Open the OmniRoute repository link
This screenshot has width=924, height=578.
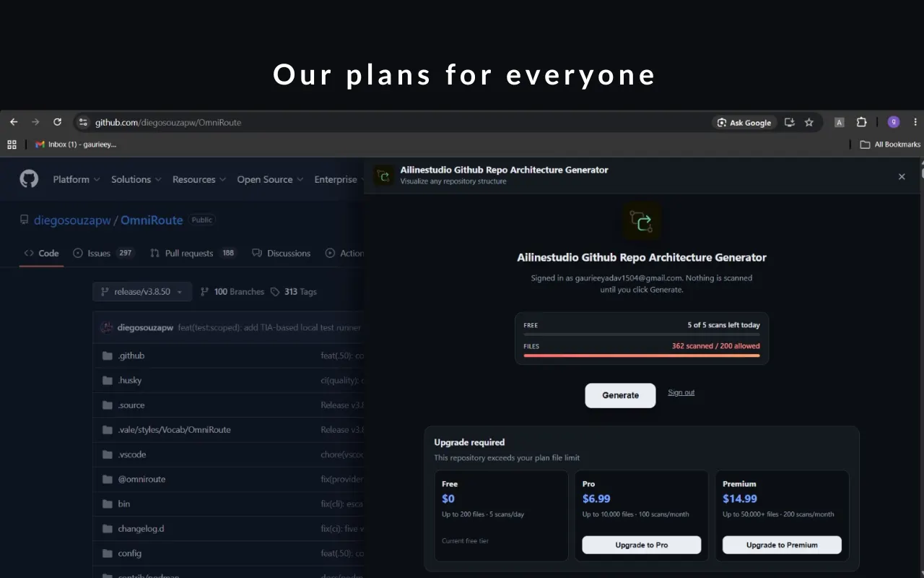[152, 220]
